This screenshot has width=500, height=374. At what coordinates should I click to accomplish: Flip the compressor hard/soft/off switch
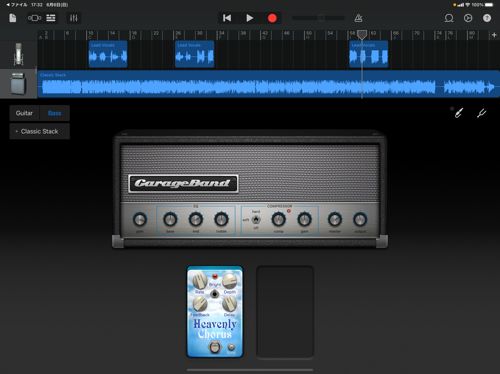pyautogui.click(x=256, y=220)
